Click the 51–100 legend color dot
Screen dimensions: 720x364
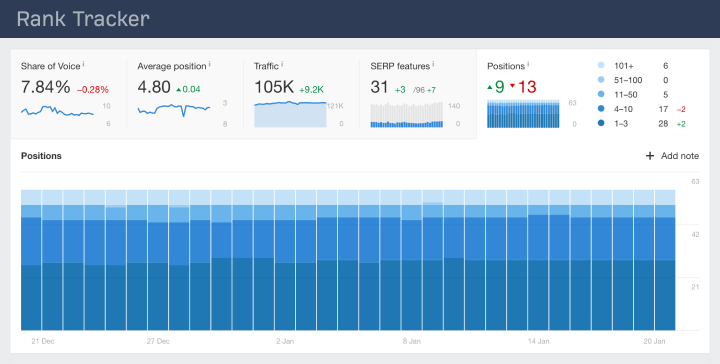[601, 80]
